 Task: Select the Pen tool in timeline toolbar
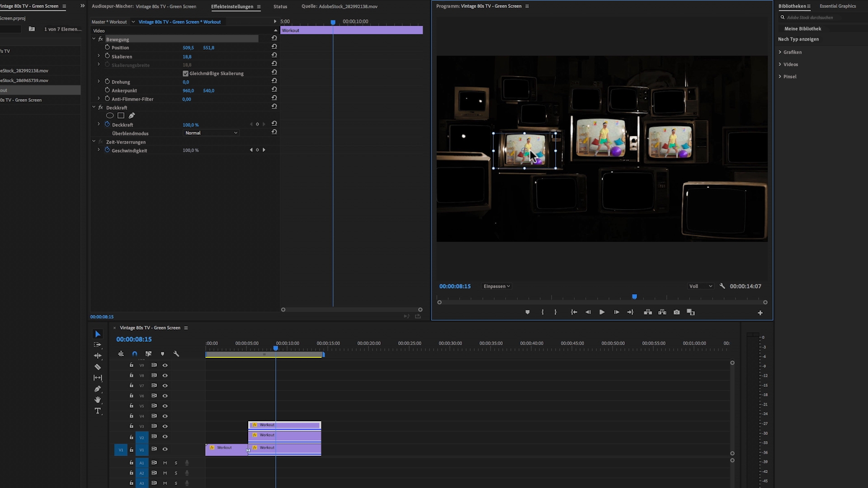coord(98,389)
